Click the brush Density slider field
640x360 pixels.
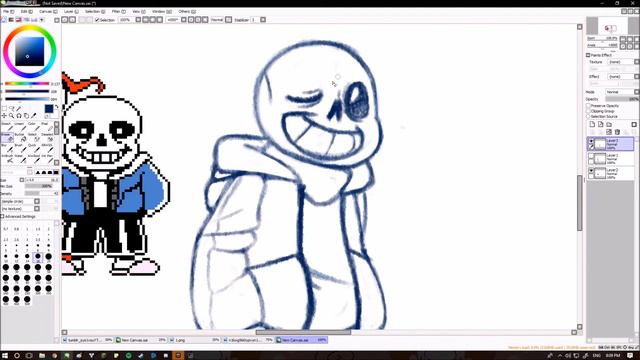pyautogui.click(x=41, y=193)
